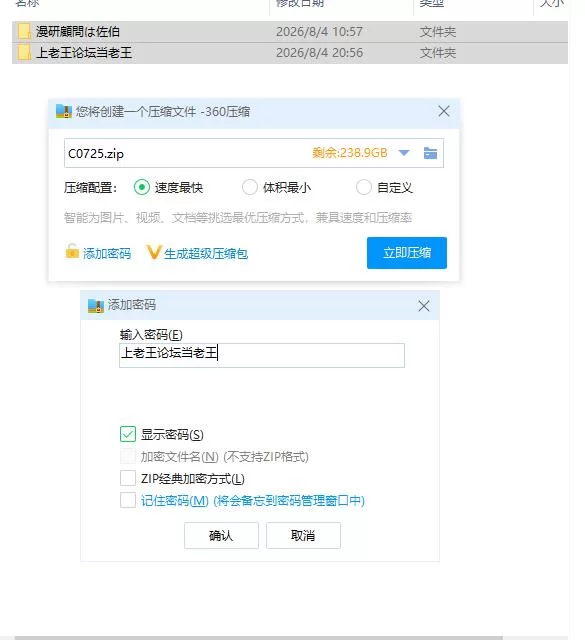Screen dimensions: 585x640
Task: Enable ZIP经典加密方式(L) checkbox
Action: [128, 478]
